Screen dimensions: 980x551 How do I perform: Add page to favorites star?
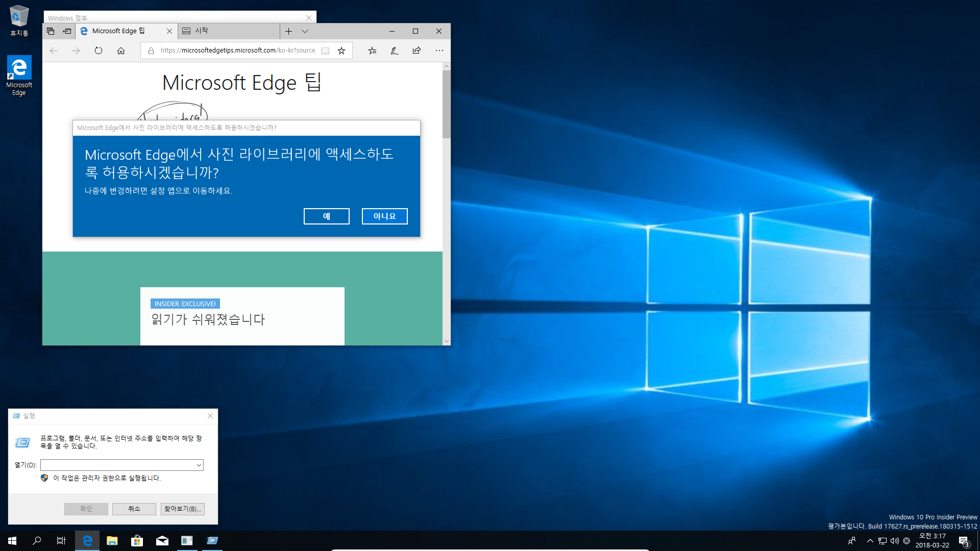341,51
